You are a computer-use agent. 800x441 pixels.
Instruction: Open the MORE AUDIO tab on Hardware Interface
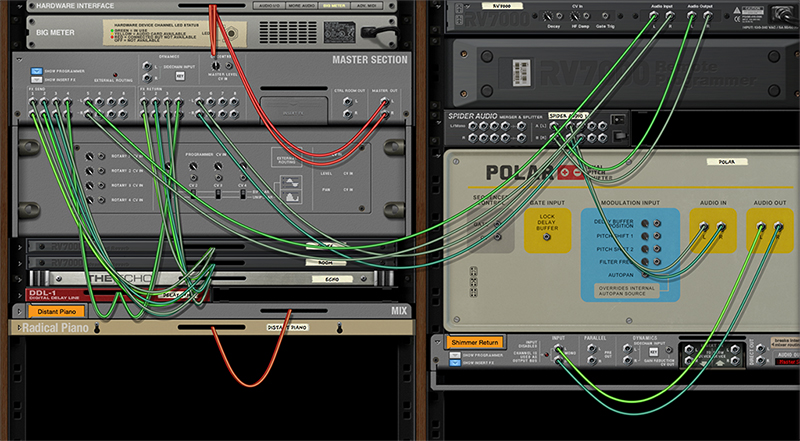click(x=300, y=6)
